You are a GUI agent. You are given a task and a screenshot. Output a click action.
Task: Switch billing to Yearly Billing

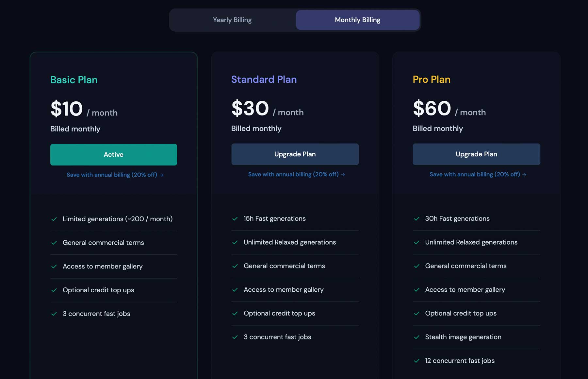click(232, 20)
